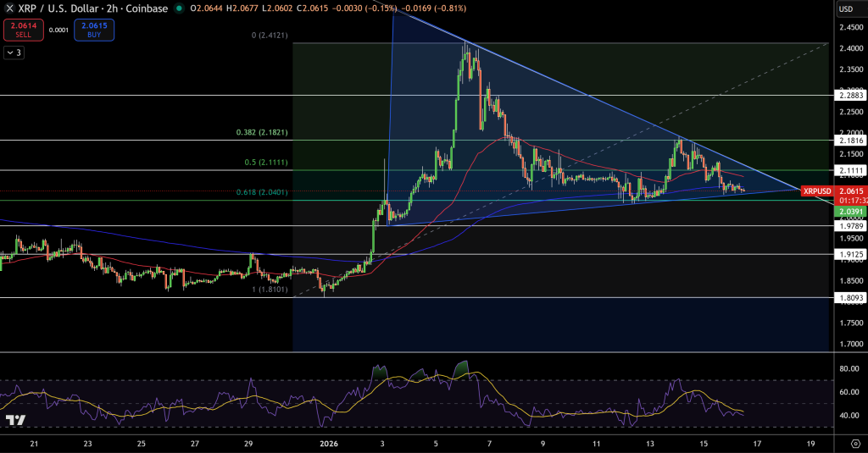Click the 2026 label on time axis
The image size is (868, 453).
pyautogui.click(x=329, y=444)
